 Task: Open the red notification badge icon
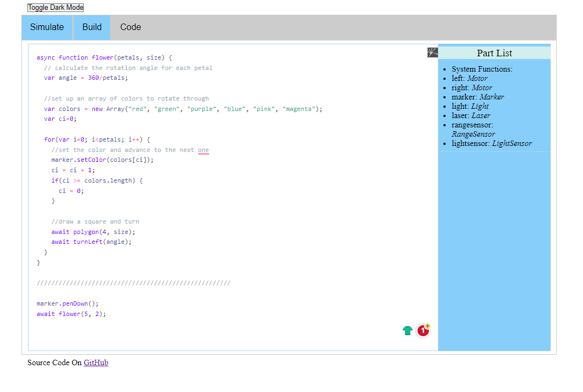coord(423,330)
